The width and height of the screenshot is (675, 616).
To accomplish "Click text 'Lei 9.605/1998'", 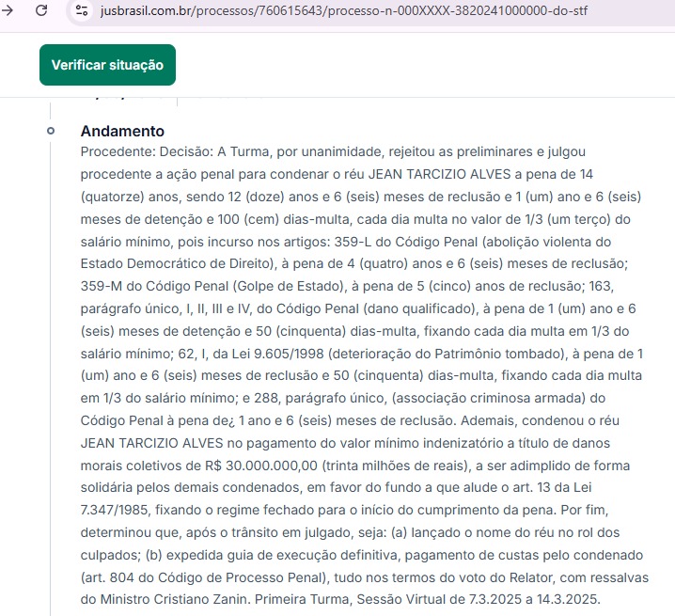I will coord(277,354).
